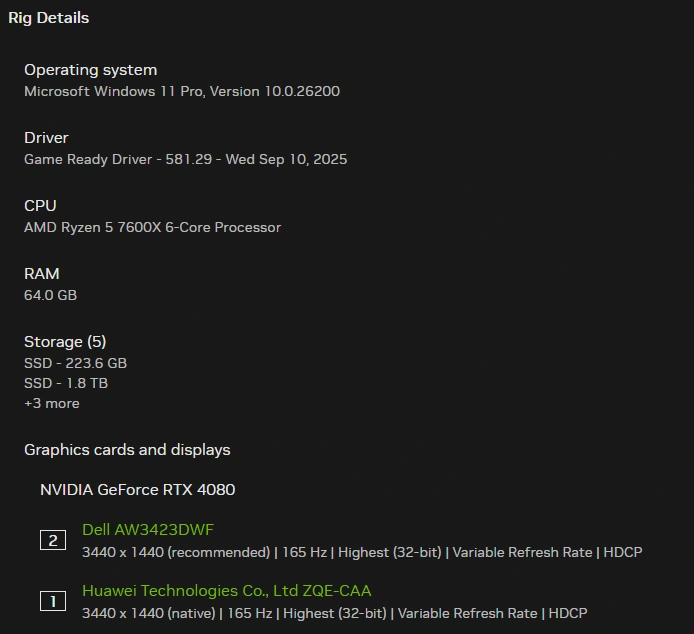Click the Rig Details heading

48,18
